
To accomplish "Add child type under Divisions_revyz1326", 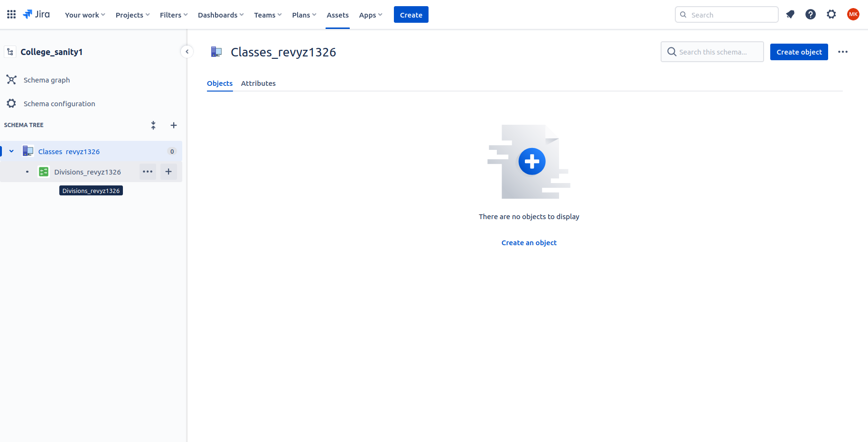I will click(168, 172).
